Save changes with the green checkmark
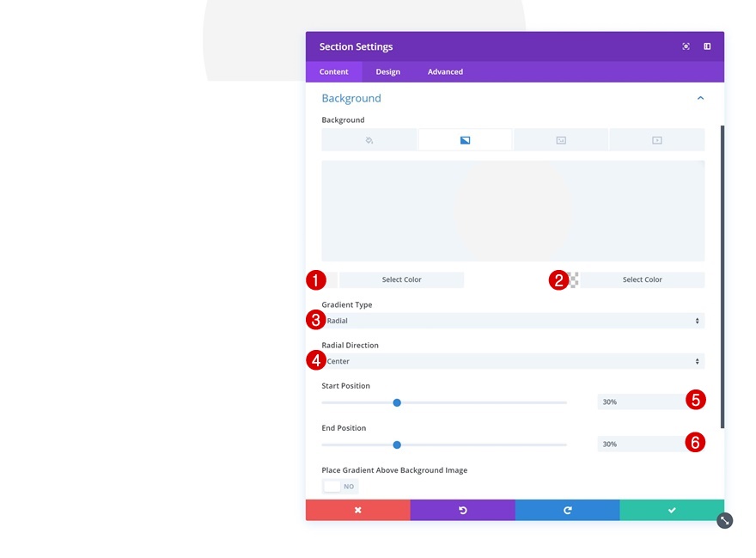 click(672, 510)
